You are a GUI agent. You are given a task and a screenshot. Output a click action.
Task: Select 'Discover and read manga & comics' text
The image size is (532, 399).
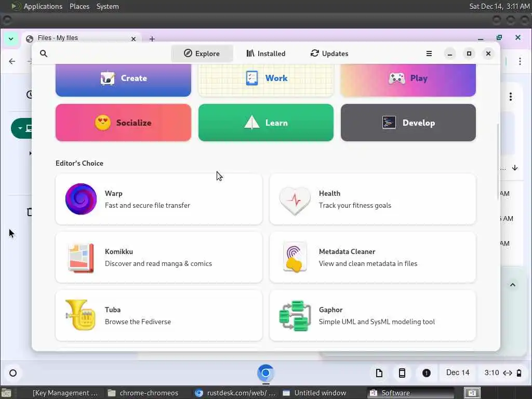[158, 263]
